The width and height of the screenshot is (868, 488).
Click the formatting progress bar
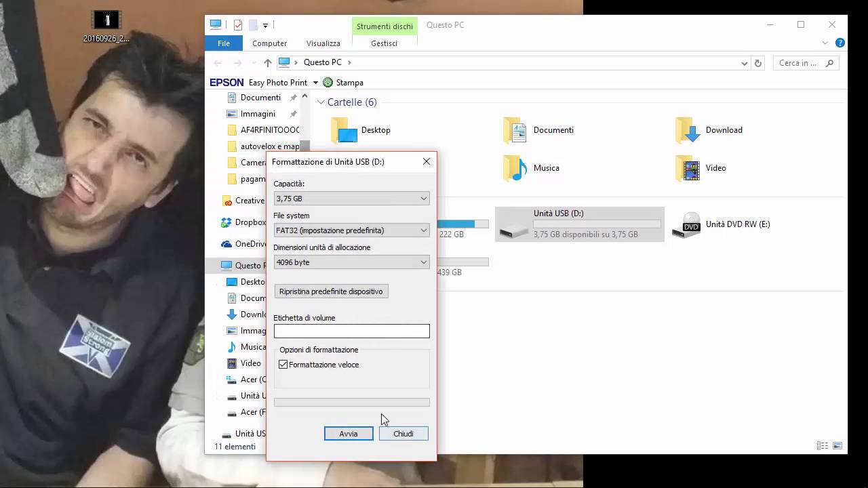coord(351,403)
